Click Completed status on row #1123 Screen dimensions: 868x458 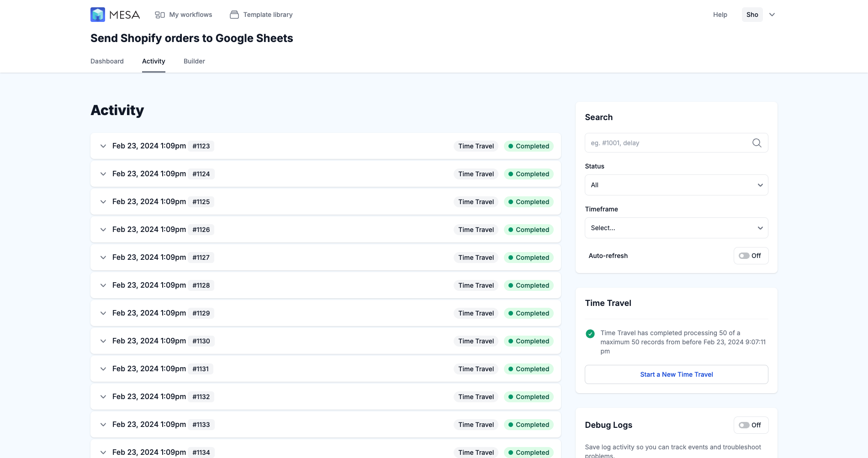point(529,146)
